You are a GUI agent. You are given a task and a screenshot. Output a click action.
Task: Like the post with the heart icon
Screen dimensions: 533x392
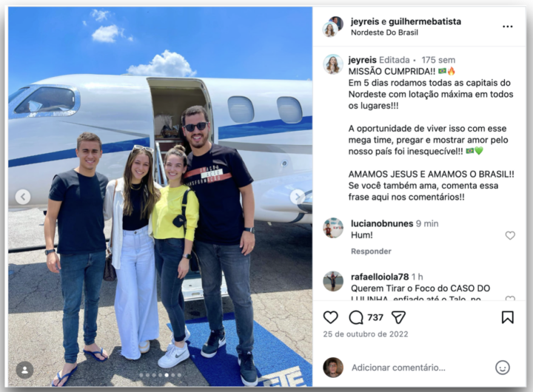330,317
